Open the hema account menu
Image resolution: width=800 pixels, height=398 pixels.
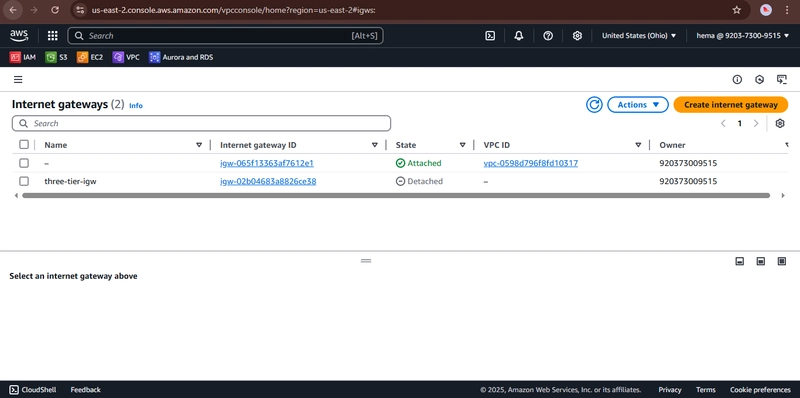(742, 36)
